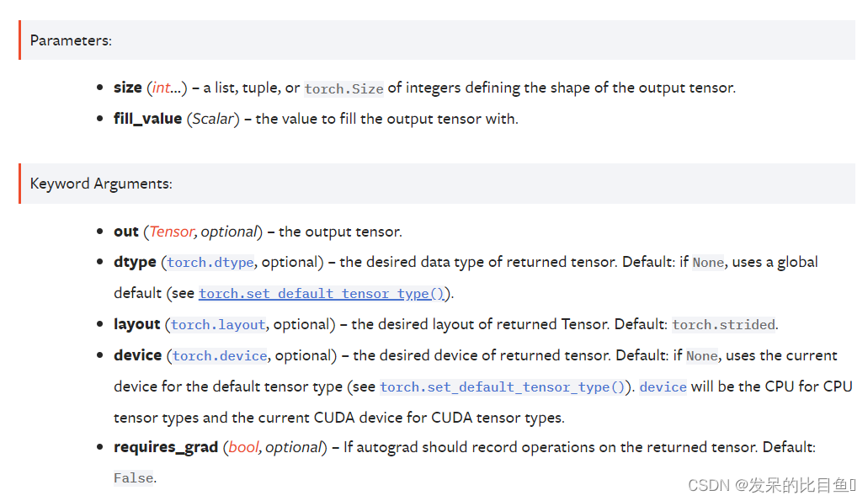Open the torch.set_default_tensor_type() underlined link
Image resolution: width=868 pixels, height=501 pixels.
pyautogui.click(x=322, y=293)
